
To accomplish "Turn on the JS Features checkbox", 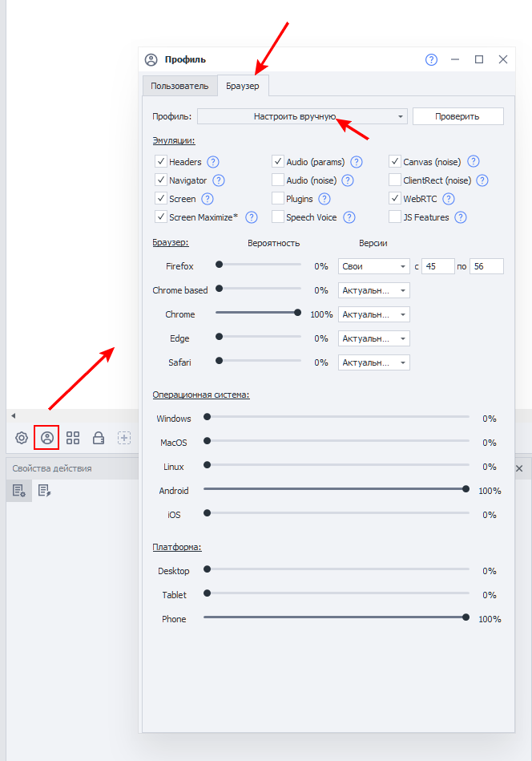I will (395, 217).
